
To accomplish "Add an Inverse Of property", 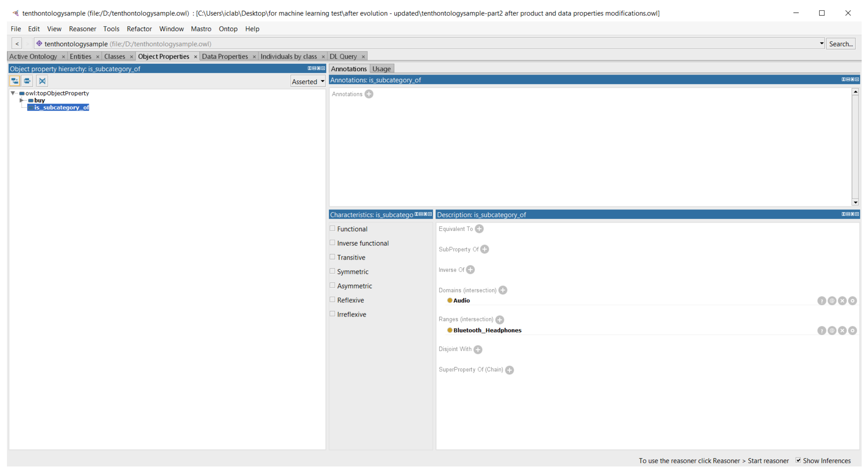I will [x=470, y=270].
